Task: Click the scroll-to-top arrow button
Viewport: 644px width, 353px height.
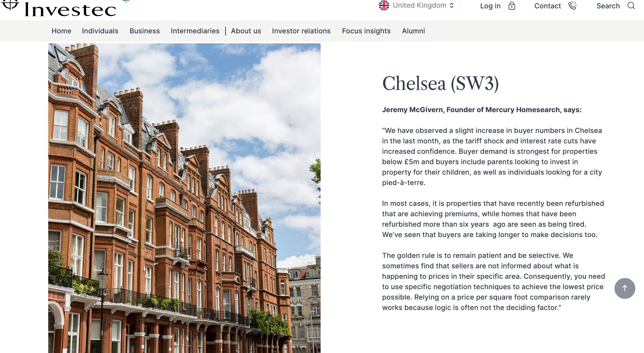Action: pyautogui.click(x=625, y=288)
